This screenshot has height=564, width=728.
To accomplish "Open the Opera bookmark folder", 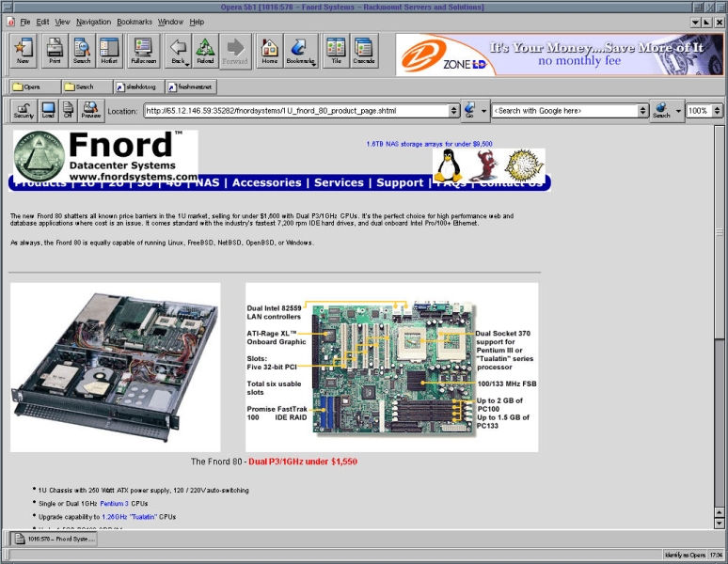I will pos(35,86).
